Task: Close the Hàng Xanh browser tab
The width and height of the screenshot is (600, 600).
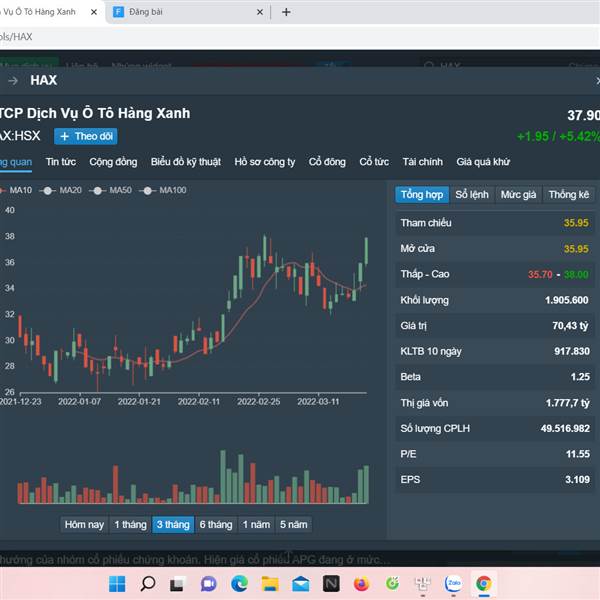Action: click(x=94, y=12)
